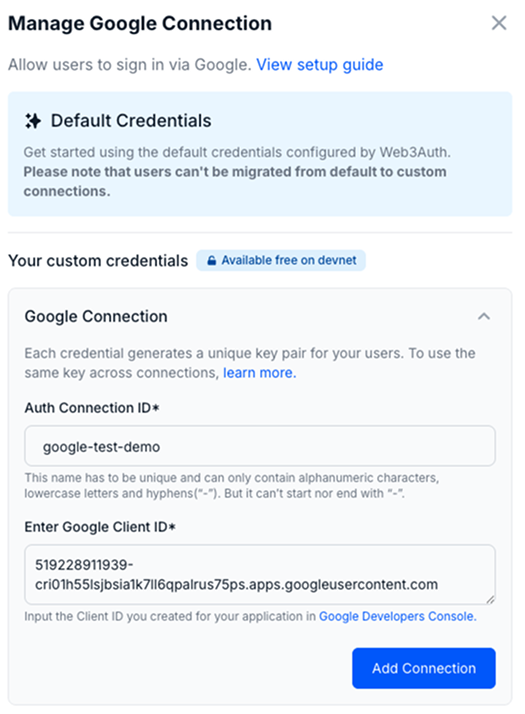This screenshot has height=714, width=525.
Task: Close the Manage Google Connection dialog
Action: tap(499, 23)
